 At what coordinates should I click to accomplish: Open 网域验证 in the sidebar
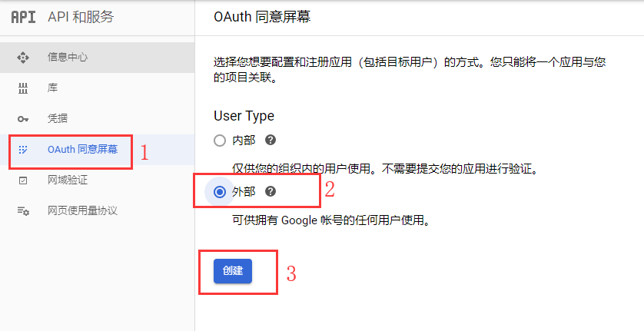tap(98, 180)
